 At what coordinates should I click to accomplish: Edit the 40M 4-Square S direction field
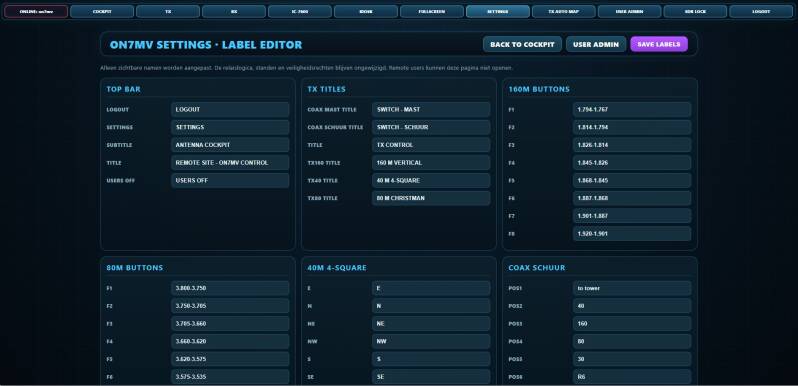click(x=431, y=359)
